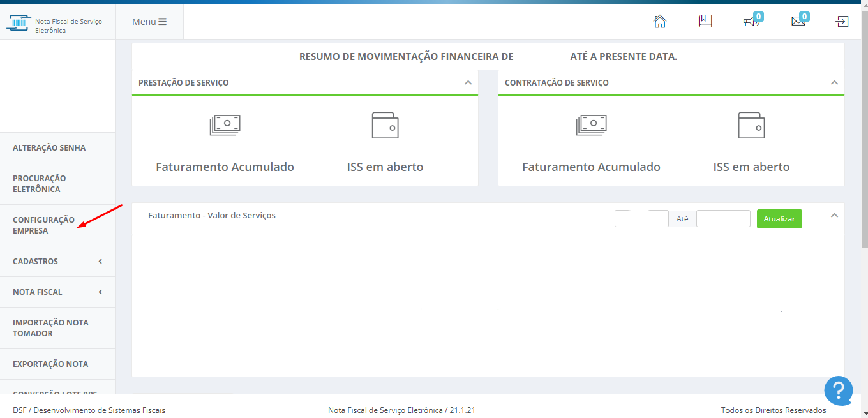Collapse the Faturamento chart panel

[x=834, y=216]
